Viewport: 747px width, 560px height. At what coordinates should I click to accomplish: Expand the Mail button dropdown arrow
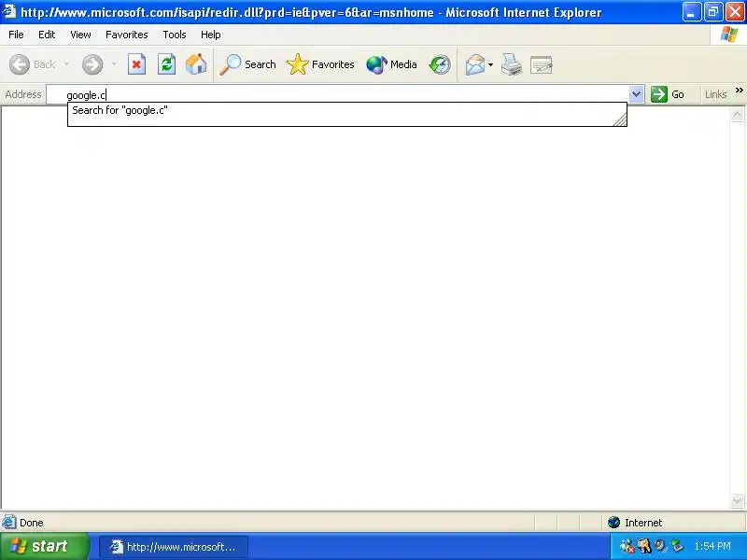(x=491, y=64)
